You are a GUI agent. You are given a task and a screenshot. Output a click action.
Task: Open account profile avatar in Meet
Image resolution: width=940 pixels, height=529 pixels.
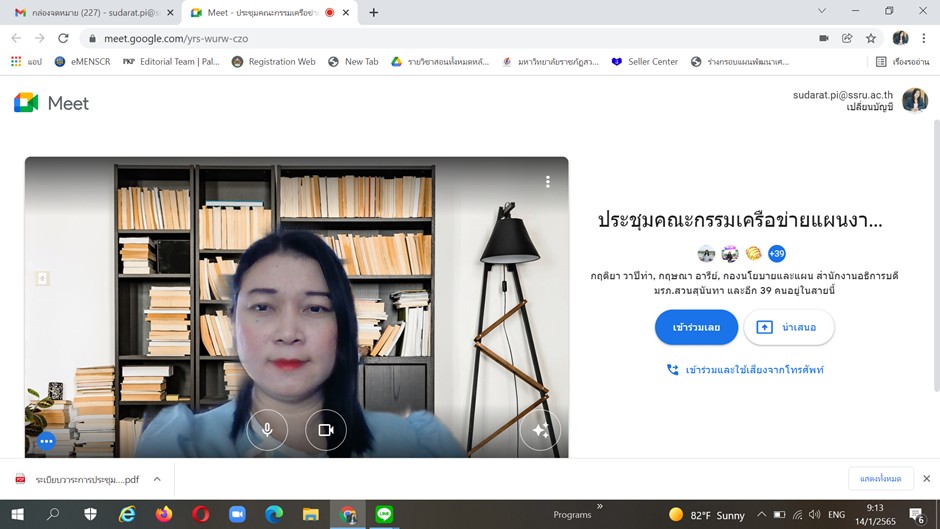pyautogui.click(x=914, y=100)
